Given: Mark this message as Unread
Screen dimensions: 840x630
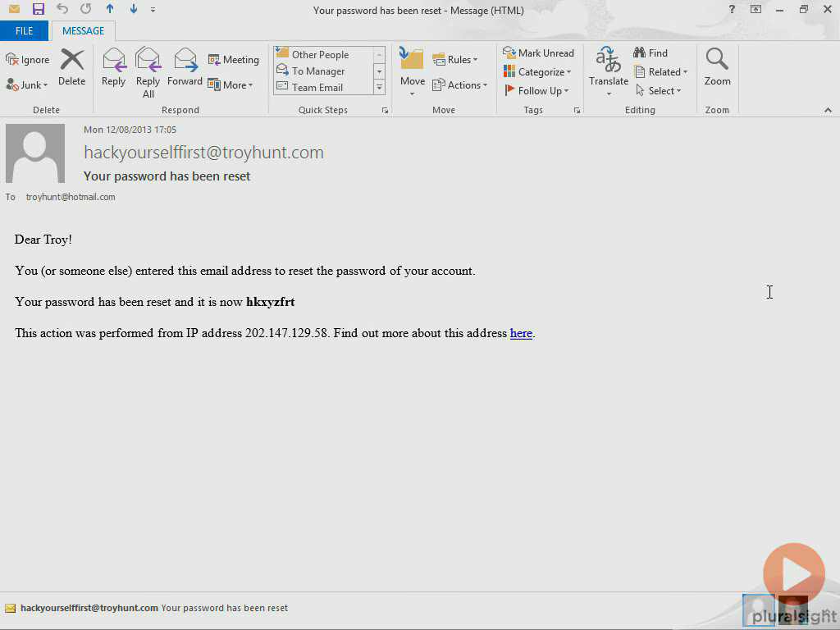Looking at the screenshot, I should click(x=538, y=53).
